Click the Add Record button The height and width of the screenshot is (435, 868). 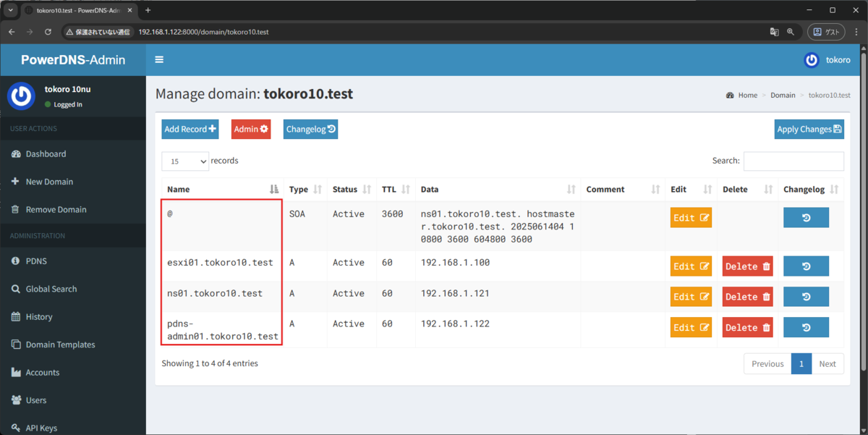pyautogui.click(x=190, y=129)
